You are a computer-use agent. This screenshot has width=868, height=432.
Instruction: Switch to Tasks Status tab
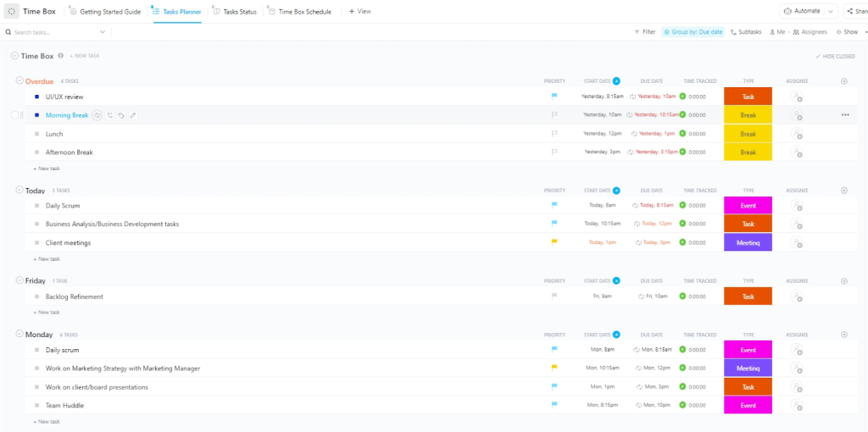pos(234,12)
